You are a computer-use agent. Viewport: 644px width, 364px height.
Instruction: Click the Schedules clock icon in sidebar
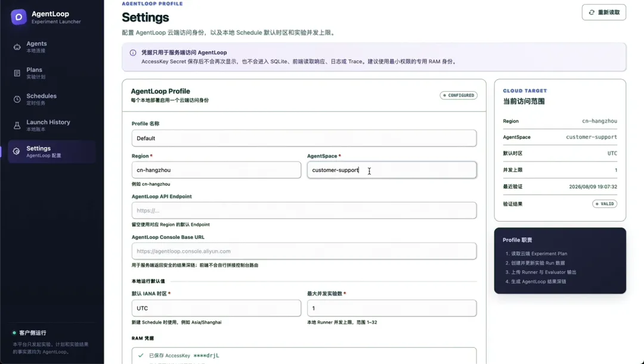(17, 99)
